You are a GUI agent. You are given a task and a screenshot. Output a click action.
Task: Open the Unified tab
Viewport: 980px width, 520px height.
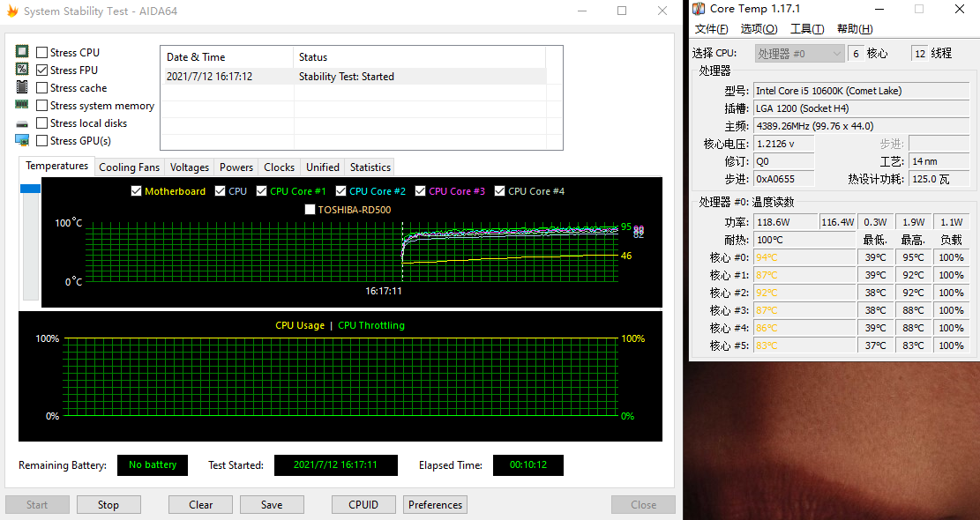(x=323, y=167)
